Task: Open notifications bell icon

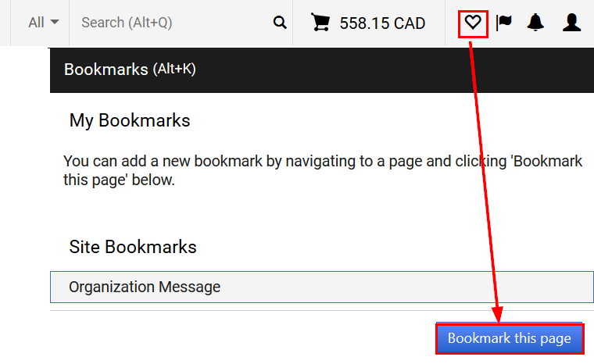Action: [x=535, y=23]
